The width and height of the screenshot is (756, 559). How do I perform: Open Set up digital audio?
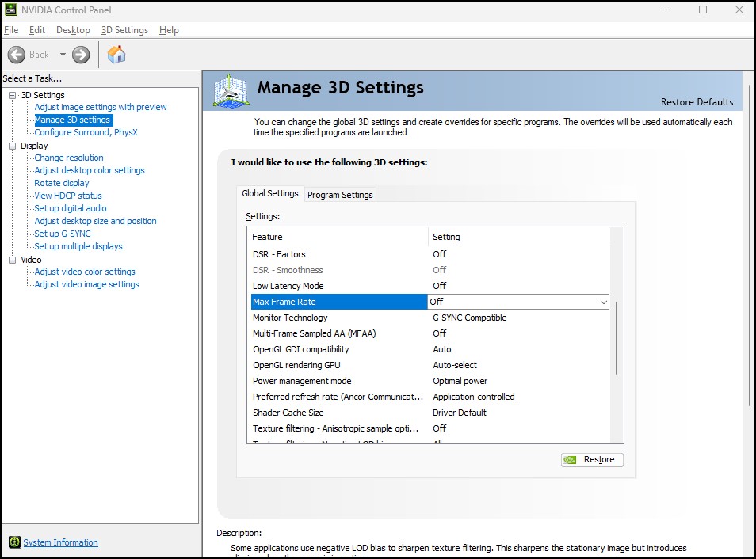[x=71, y=208]
